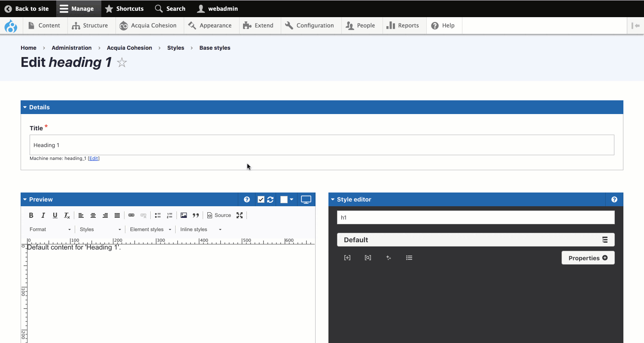Apply bold formatting in Preview editor
644x343 pixels.
[31, 215]
